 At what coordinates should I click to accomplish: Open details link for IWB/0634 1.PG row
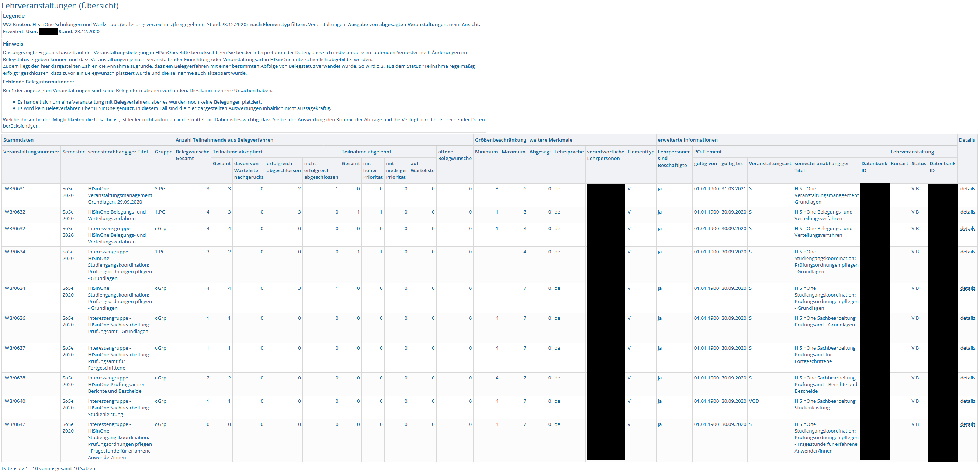967,252
